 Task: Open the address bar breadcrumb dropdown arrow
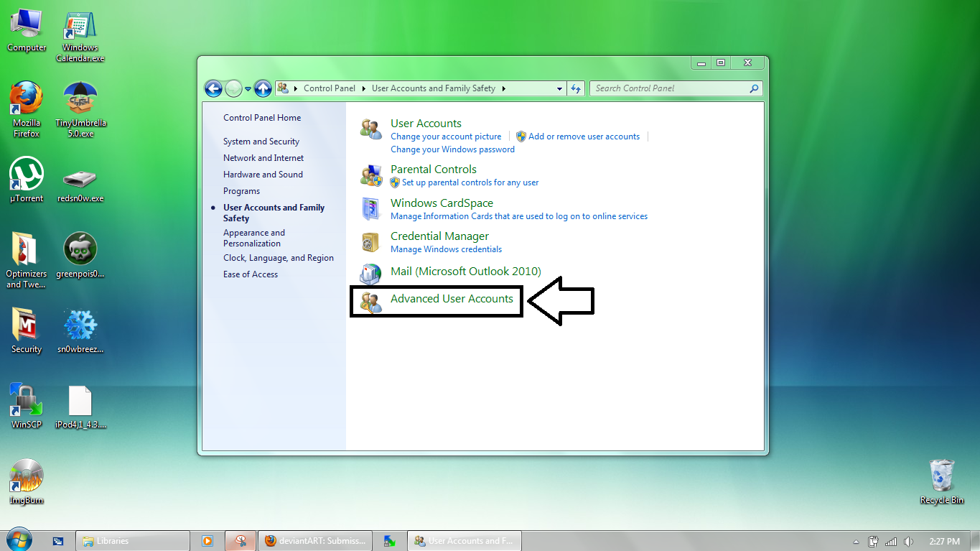point(560,88)
